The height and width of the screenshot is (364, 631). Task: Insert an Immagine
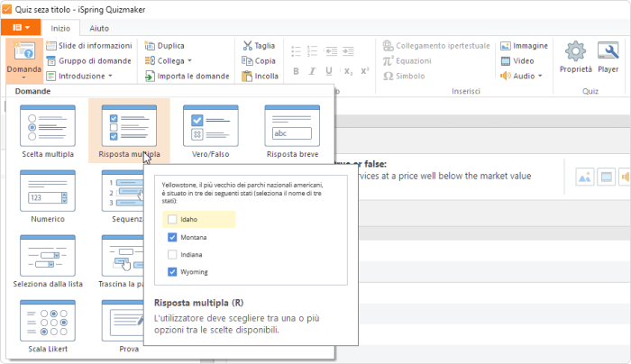click(524, 45)
